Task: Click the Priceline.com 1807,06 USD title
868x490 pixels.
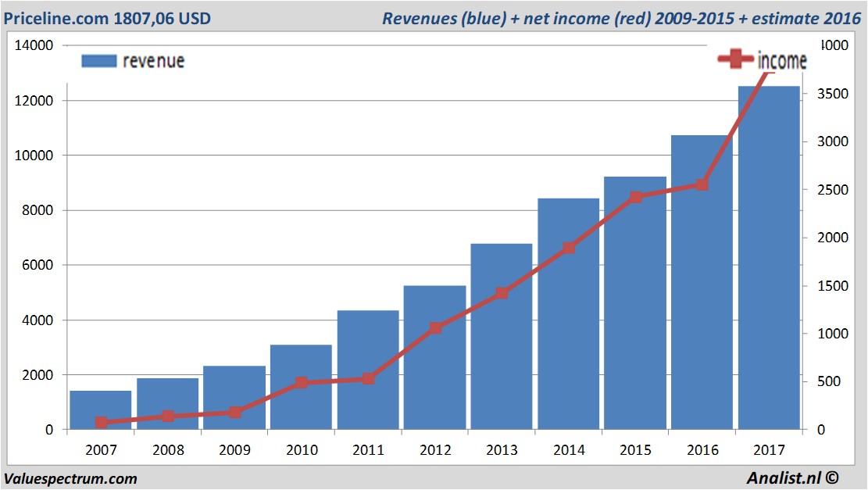Action: point(107,18)
